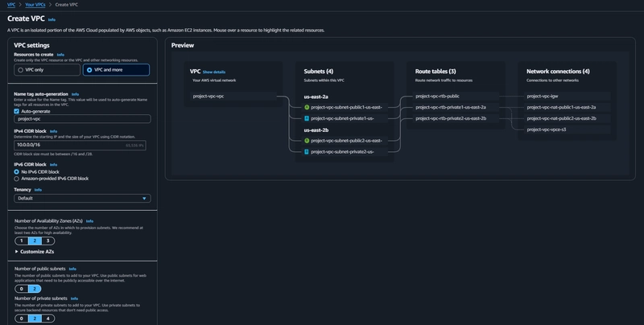The width and height of the screenshot is (644, 325).
Task: Set number of private subnets to 4
Action: coord(47,319)
